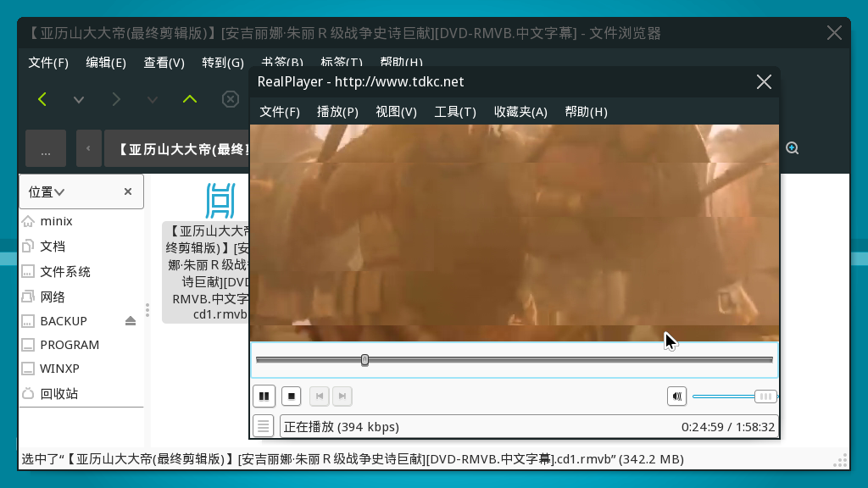
Task: Click the sidebar pane divider handle
Action: click(x=147, y=310)
